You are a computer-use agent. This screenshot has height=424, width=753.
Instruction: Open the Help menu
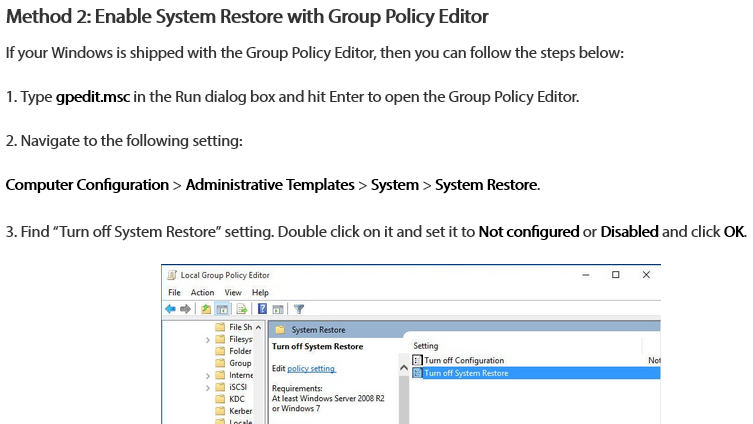[260, 292]
